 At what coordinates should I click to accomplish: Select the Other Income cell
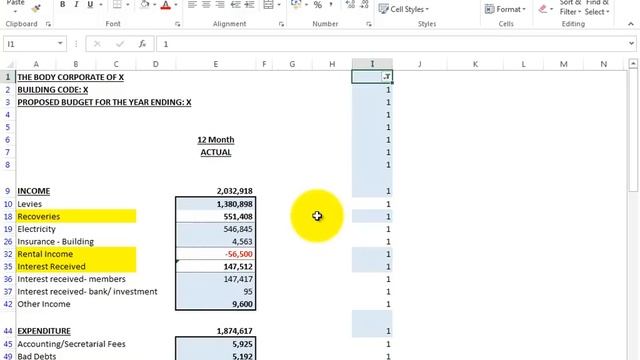[x=44, y=304]
